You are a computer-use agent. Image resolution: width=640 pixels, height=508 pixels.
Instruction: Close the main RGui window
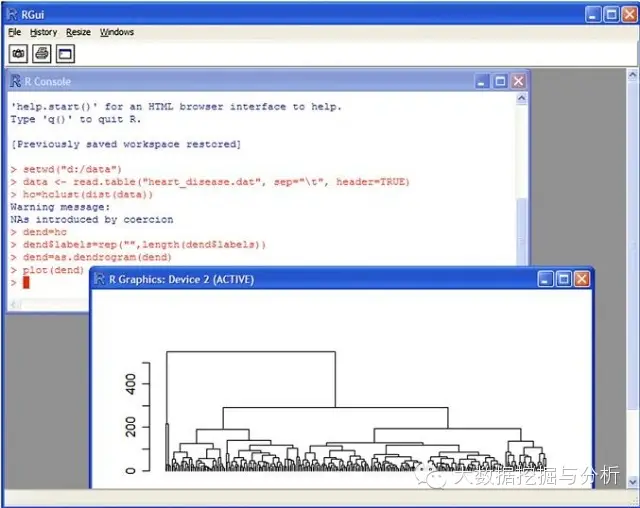pos(629,15)
